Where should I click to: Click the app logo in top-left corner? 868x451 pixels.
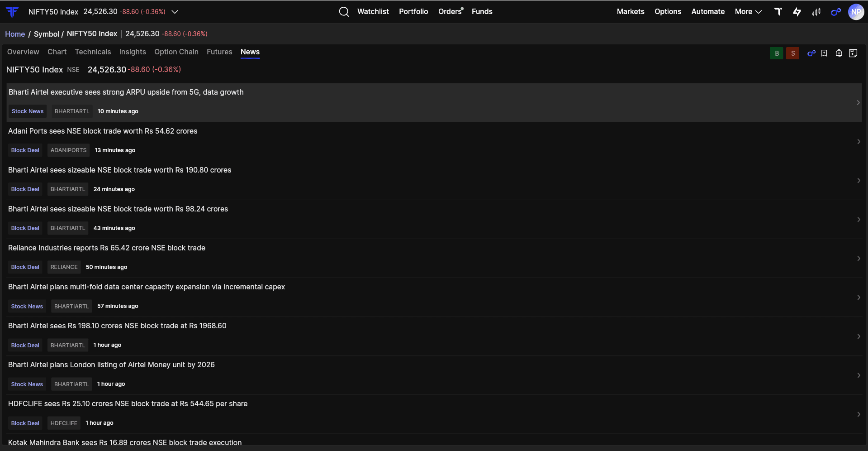pos(12,12)
